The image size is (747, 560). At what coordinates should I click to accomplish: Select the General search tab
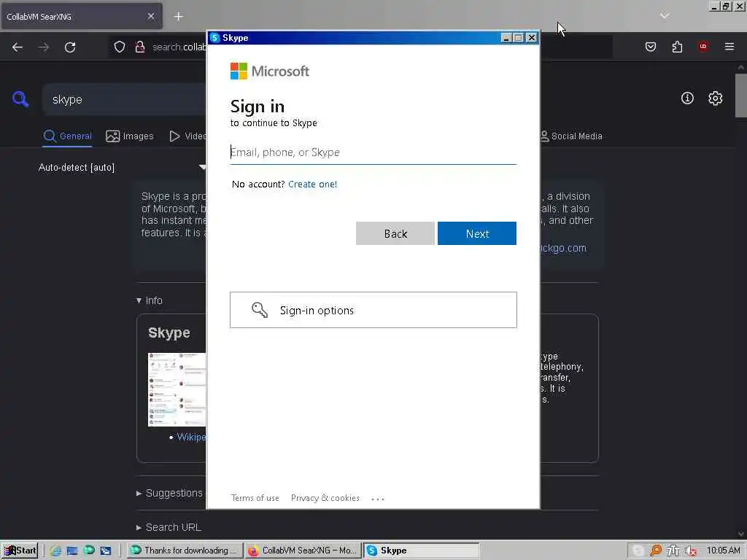pos(67,136)
